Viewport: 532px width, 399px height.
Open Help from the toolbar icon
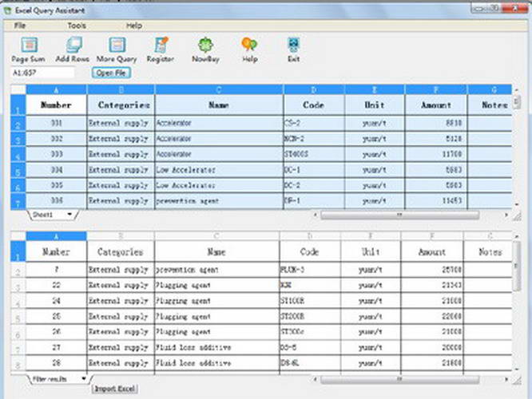[x=249, y=45]
